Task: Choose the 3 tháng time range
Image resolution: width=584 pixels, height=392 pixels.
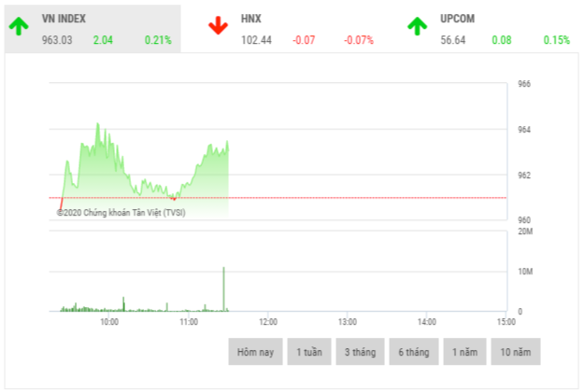Action: point(361,352)
